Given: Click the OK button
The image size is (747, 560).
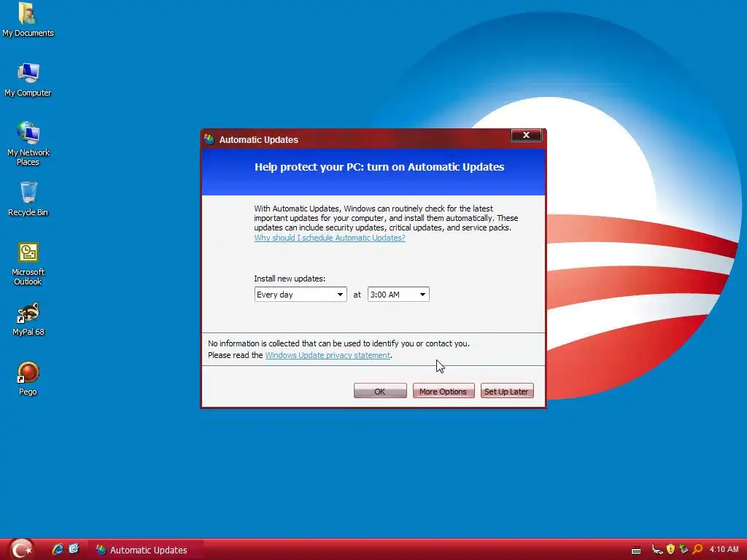Looking at the screenshot, I should (380, 391).
